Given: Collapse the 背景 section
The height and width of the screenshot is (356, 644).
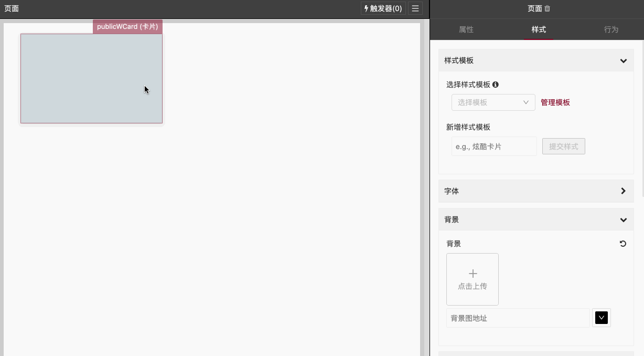Looking at the screenshot, I should click(536, 219).
